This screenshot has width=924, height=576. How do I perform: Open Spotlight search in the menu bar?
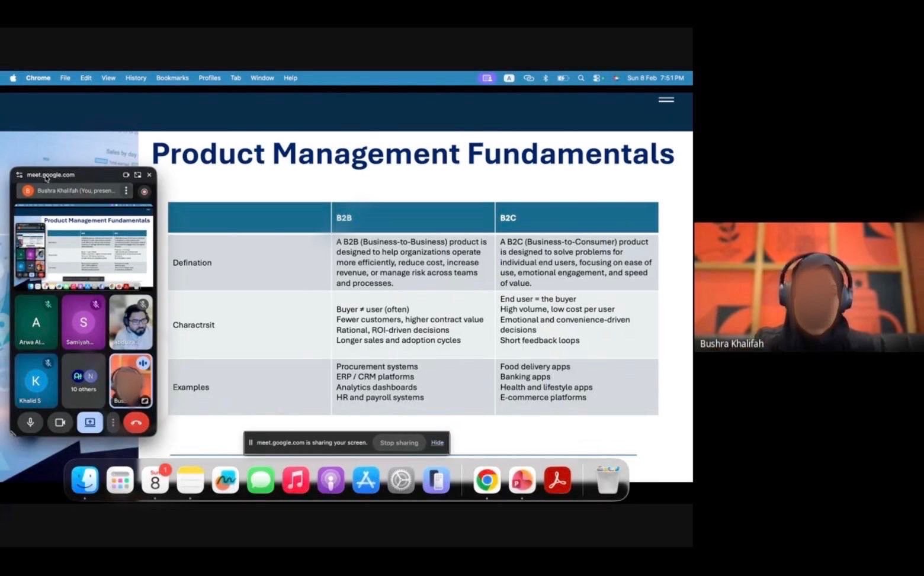[581, 78]
